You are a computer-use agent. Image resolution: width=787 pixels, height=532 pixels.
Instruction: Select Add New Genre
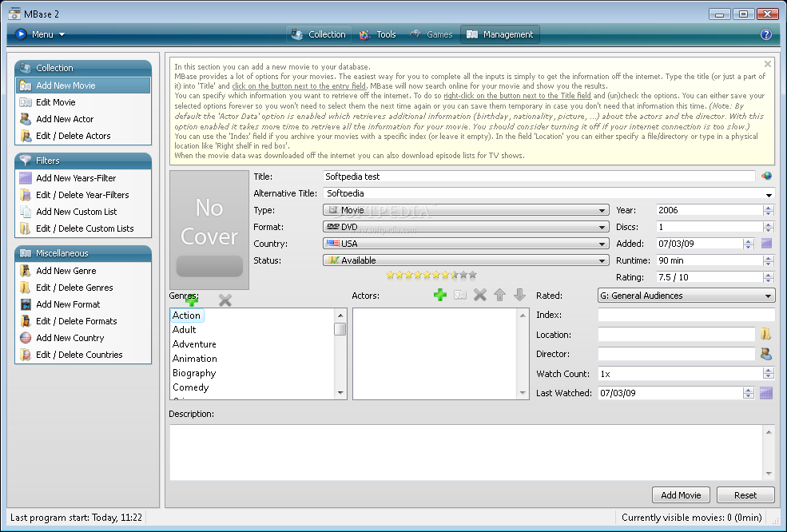[83, 271]
